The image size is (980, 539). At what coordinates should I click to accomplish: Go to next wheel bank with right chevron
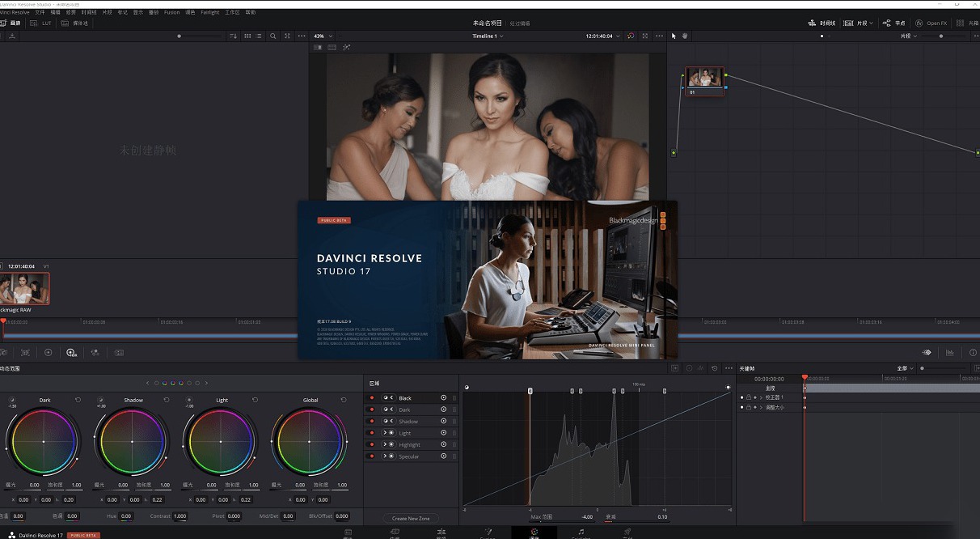pos(207,383)
